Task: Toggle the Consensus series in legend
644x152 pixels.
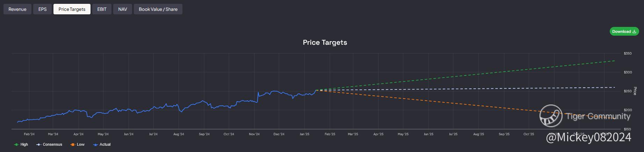Action: tap(52, 144)
